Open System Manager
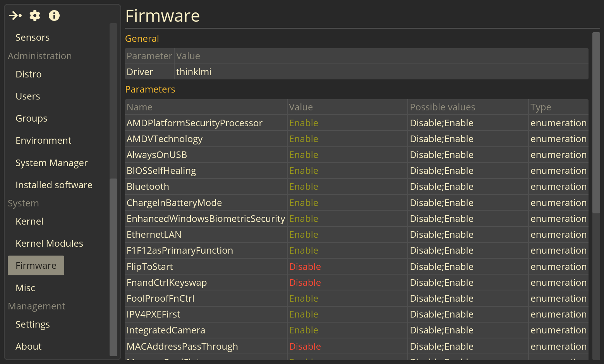 [x=51, y=163]
